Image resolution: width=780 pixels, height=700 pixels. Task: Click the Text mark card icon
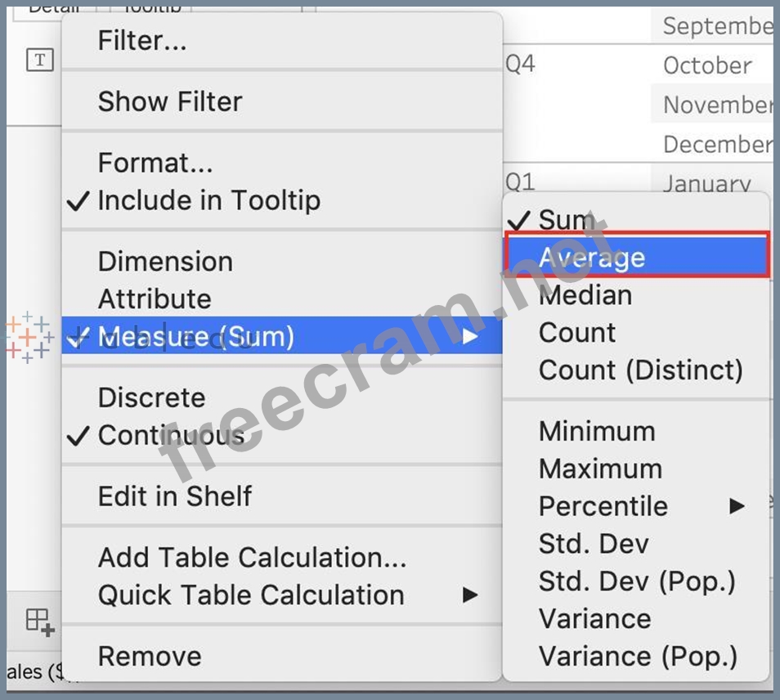click(x=39, y=61)
